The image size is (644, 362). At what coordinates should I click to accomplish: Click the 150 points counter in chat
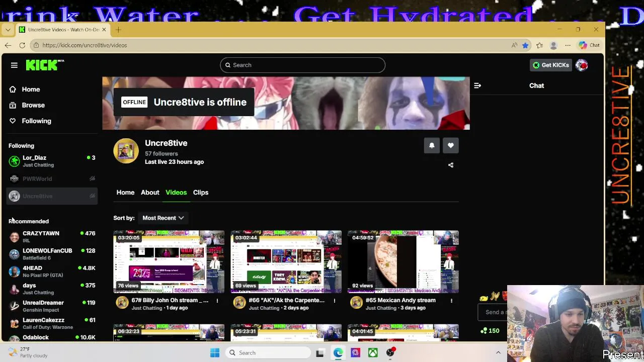pos(490,331)
